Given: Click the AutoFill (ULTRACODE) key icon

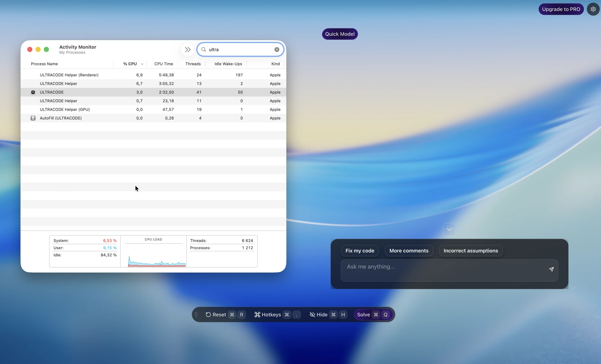Looking at the screenshot, I should point(33,118).
